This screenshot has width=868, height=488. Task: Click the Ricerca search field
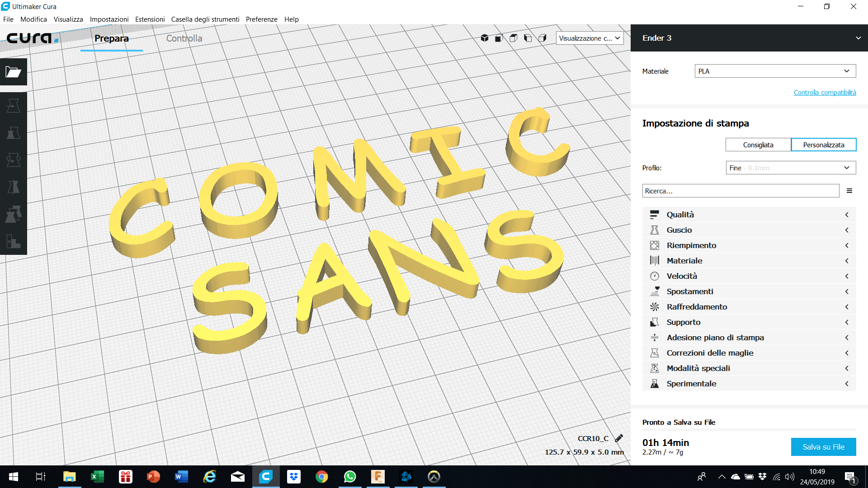740,190
